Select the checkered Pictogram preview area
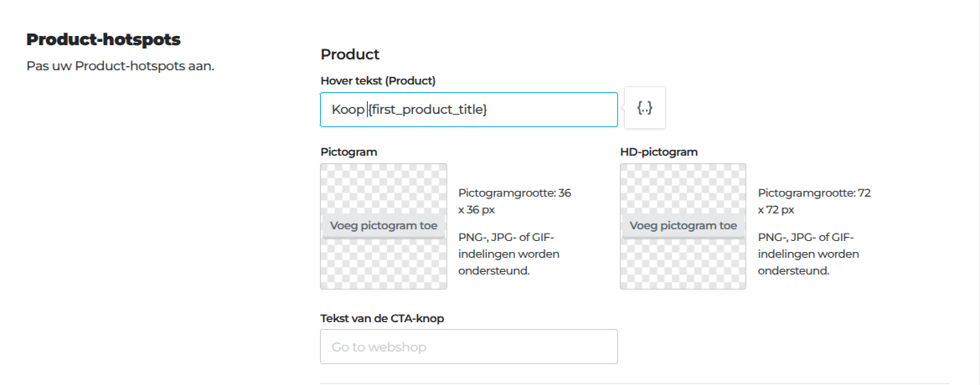Image resolution: width=980 pixels, height=385 pixels. pyautogui.click(x=384, y=226)
